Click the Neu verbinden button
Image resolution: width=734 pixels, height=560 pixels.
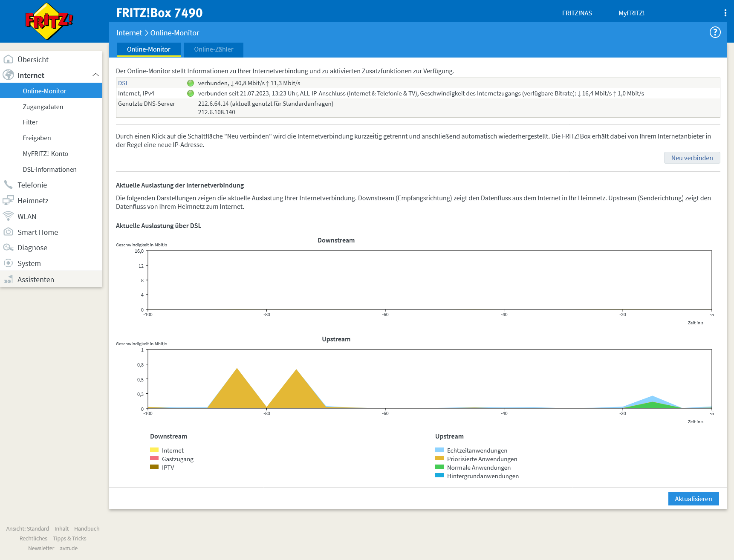[x=692, y=158]
